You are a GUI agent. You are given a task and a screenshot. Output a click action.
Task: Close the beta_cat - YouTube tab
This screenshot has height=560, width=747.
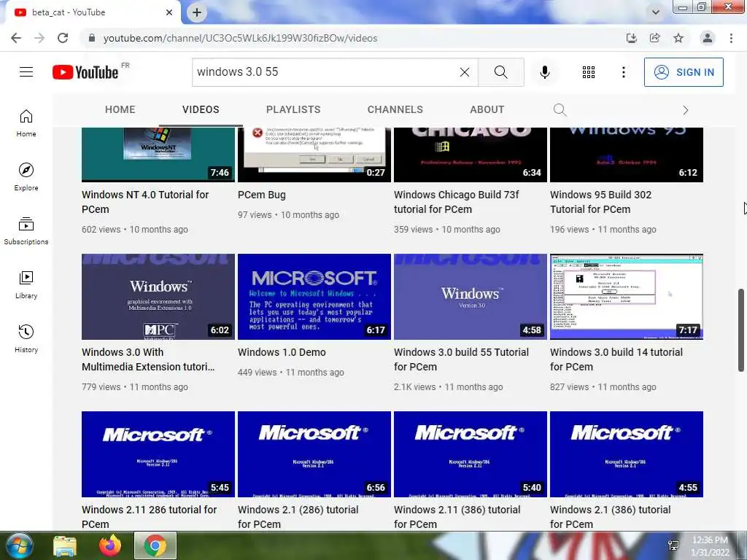[x=169, y=12]
